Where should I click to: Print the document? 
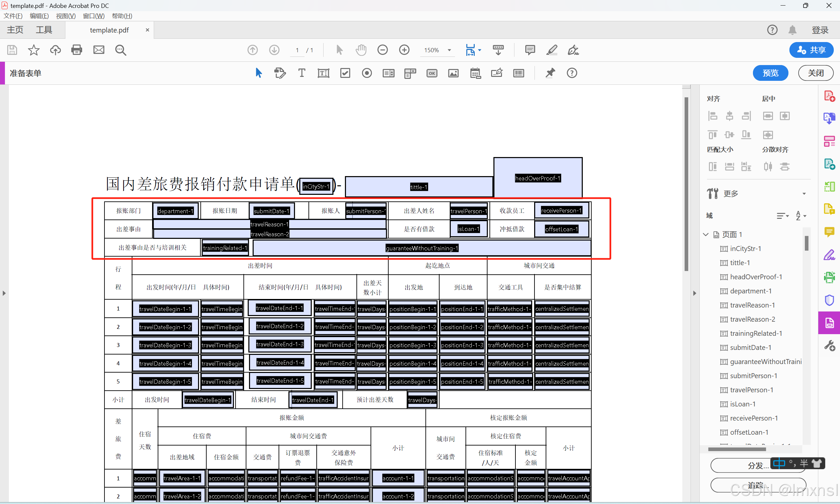(x=77, y=50)
